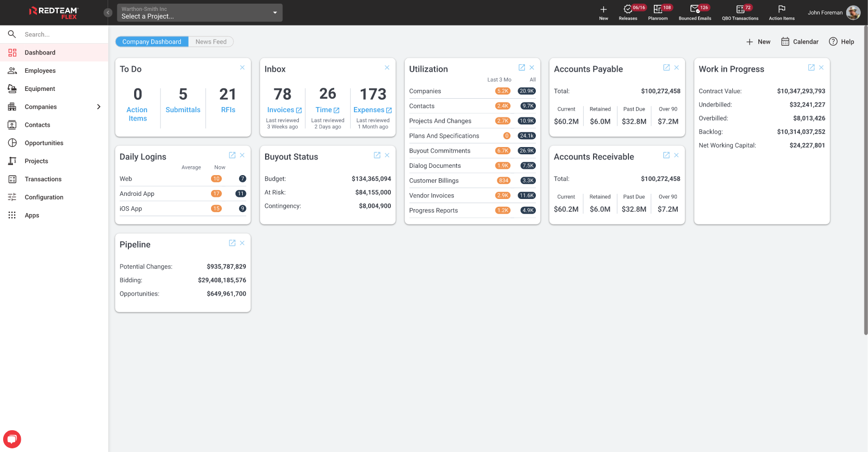Open Transactions in the sidebar

click(x=43, y=179)
